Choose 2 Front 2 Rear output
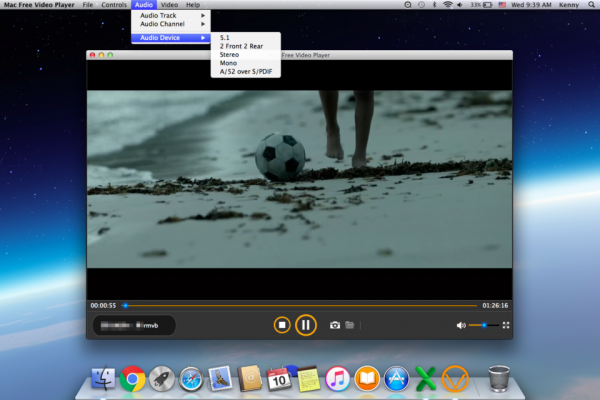 pos(246,46)
